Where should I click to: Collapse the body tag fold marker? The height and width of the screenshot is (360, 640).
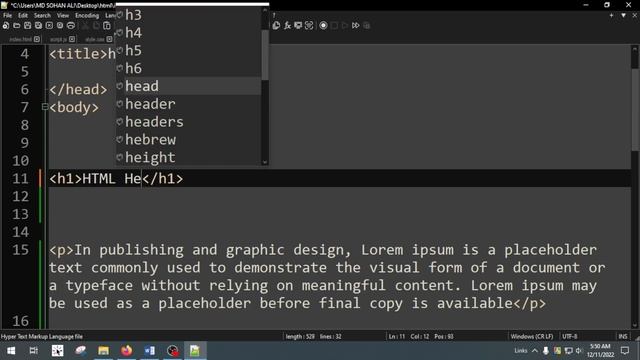(44, 107)
